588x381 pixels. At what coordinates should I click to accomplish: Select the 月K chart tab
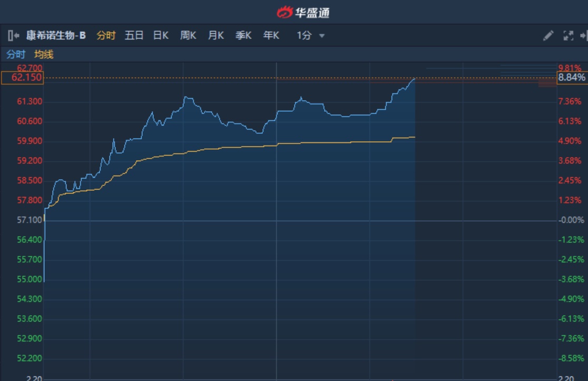pos(215,36)
